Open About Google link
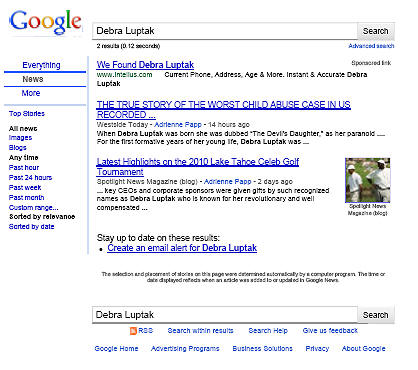The image size is (418, 370). [x=363, y=349]
